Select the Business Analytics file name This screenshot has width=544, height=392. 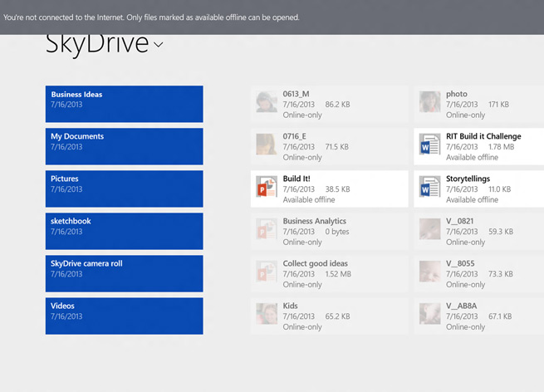click(314, 221)
